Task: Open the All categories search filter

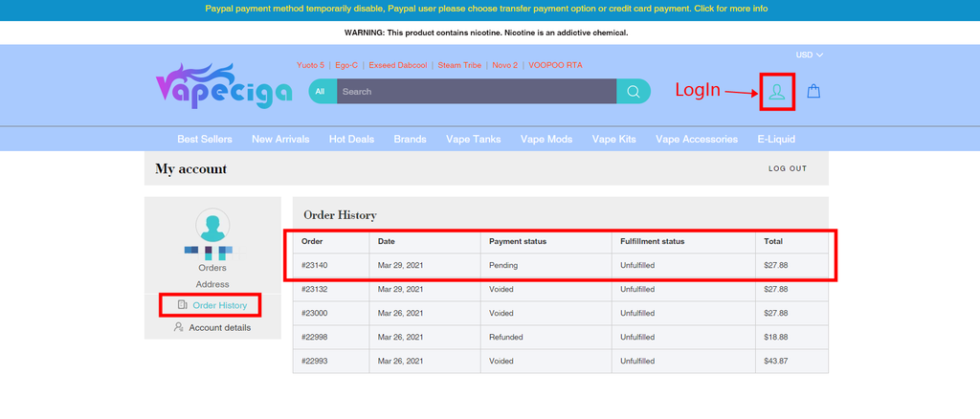Action: point(320,91)
